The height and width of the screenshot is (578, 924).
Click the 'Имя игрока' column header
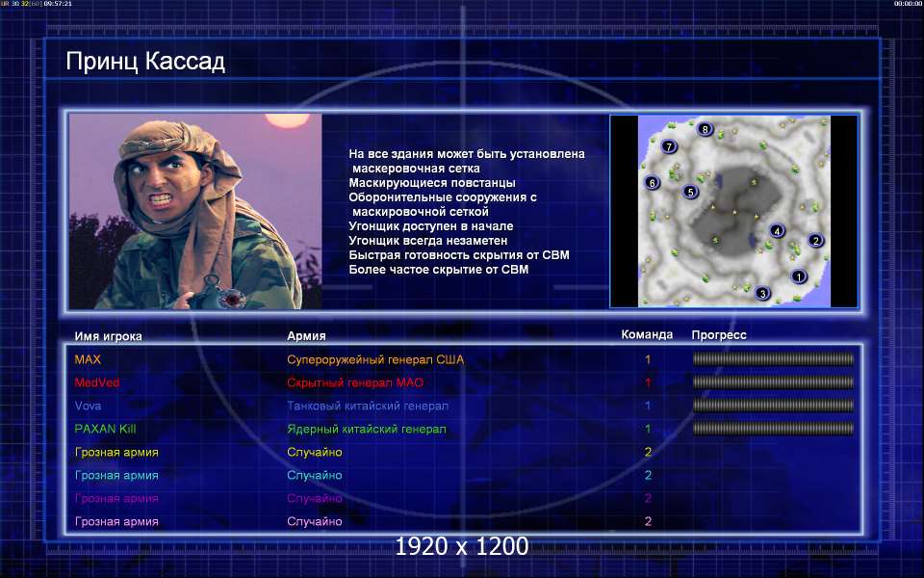click(x=108, y=336)
